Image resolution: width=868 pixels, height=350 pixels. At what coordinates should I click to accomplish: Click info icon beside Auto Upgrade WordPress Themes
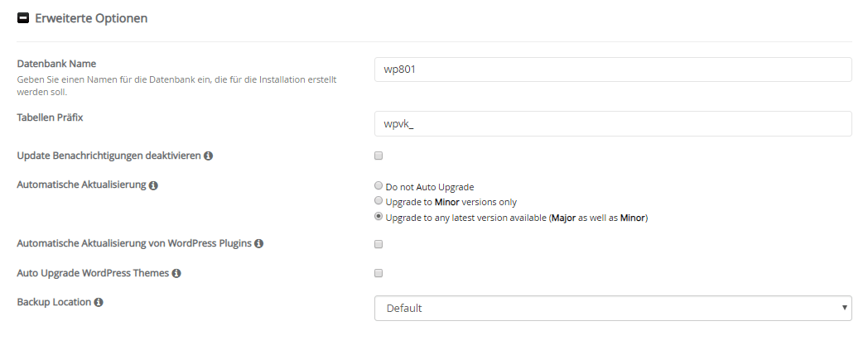(x=176, y=273)
